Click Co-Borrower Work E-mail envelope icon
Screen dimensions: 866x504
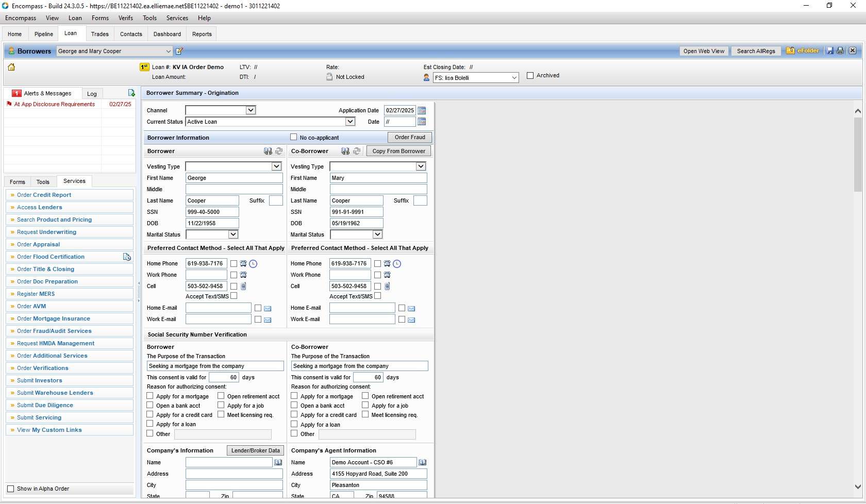point(411,320)
